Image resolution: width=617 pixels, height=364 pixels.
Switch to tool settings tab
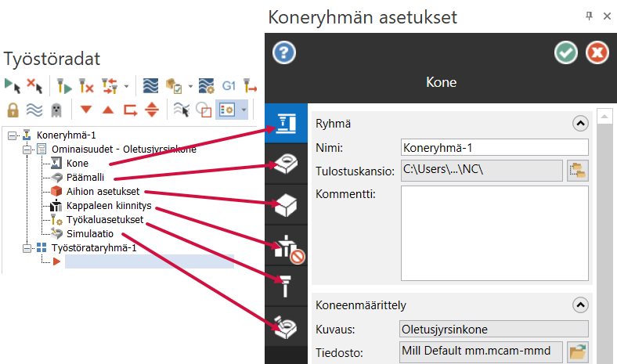(x=286, y=287)
